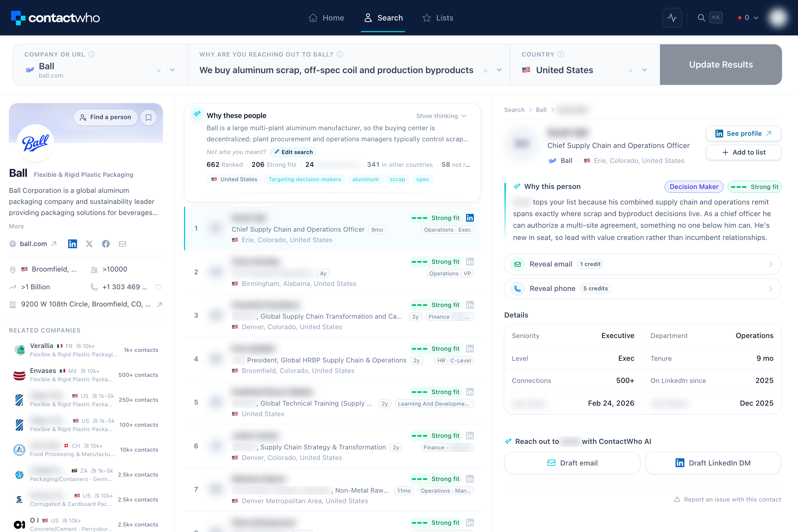Click the contactwho logo
This screenshot has width=798, height=532.
55,18
